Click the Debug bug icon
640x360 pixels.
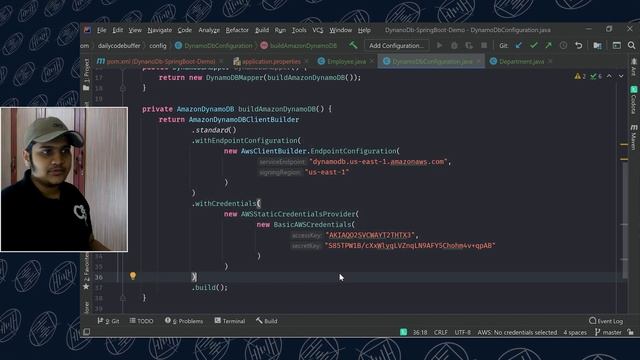pos(454,45)
